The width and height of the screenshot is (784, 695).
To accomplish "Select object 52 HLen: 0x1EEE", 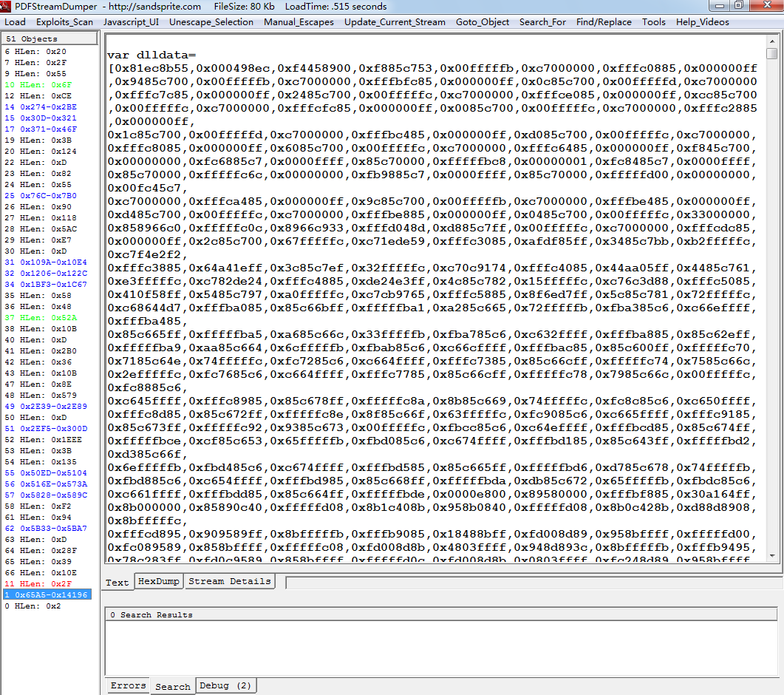I will (43, 440).
